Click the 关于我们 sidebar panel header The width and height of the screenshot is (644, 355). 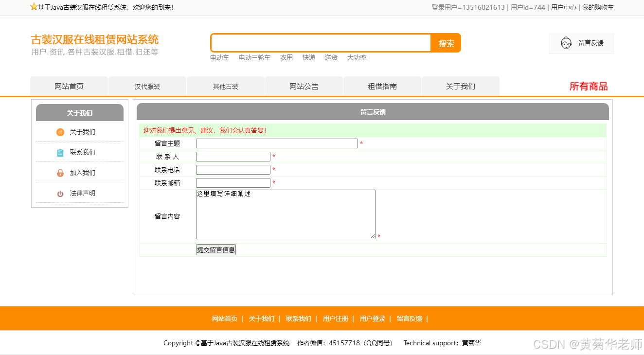coord(80,113)
